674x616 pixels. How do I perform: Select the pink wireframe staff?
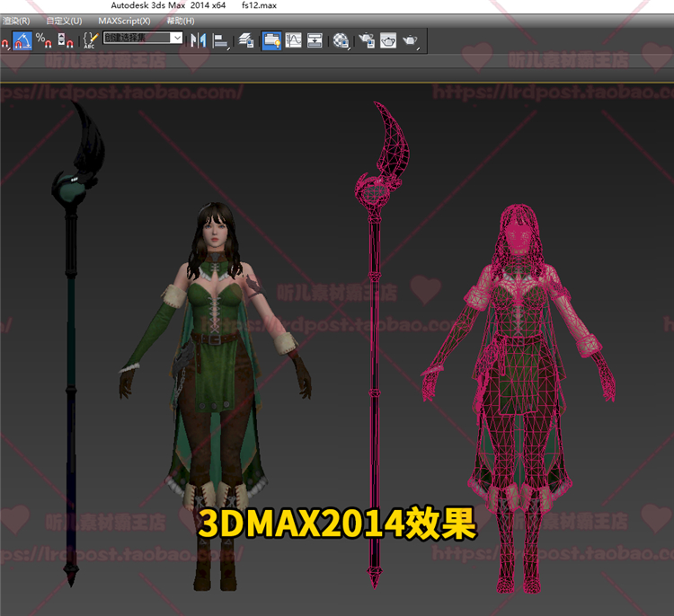point(375,344)
